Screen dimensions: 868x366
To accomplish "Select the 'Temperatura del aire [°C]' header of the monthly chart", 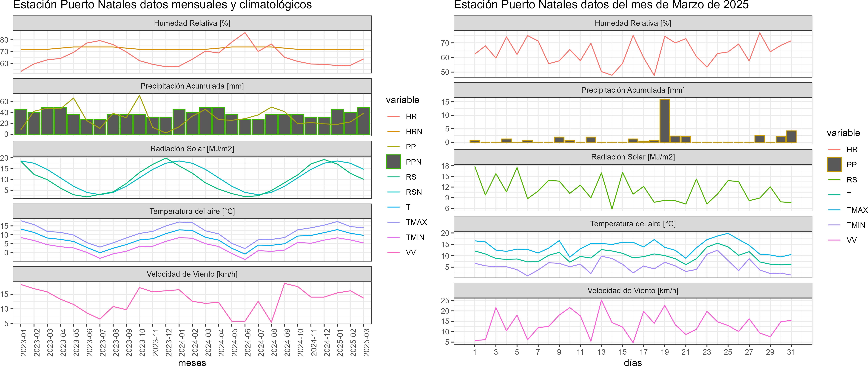I will coord(192,211).
